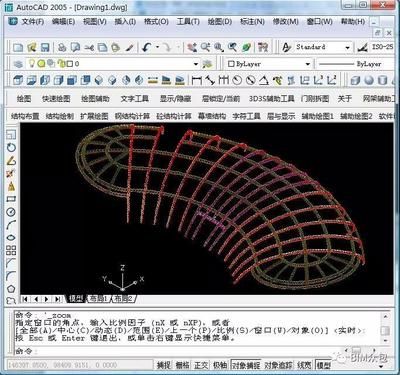
Task: Open the ByLayer linetype dropdown
Action: click(x=355, y=64)
